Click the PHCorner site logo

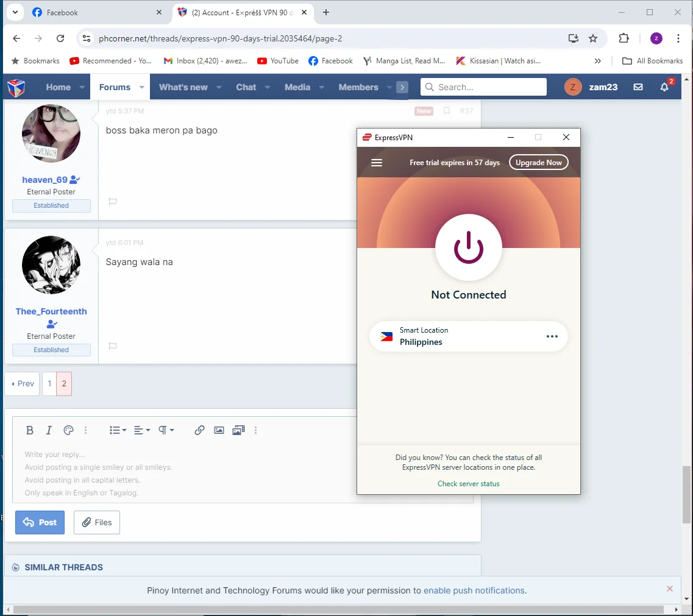coord(16,88)
